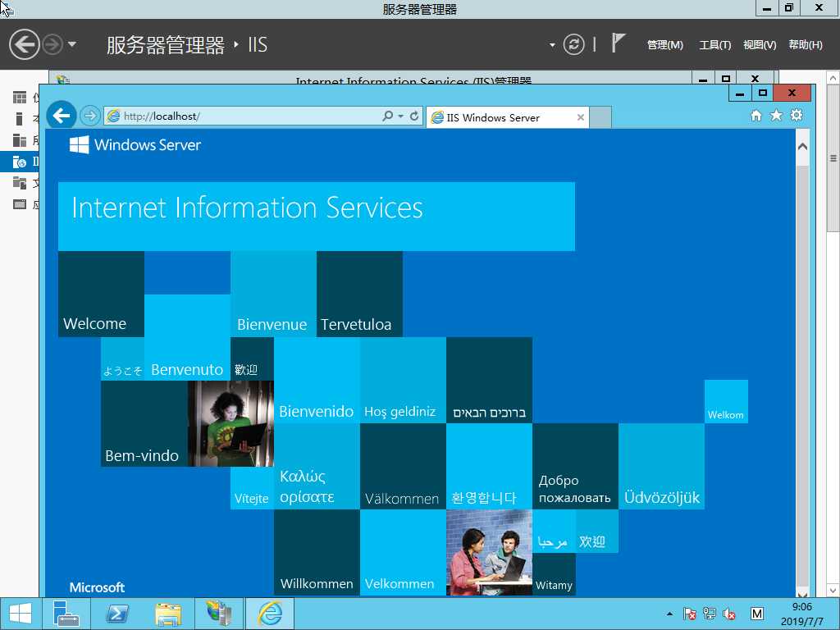
Task: Open the 管理(M) menu
Action: click(x=664, y=45)
